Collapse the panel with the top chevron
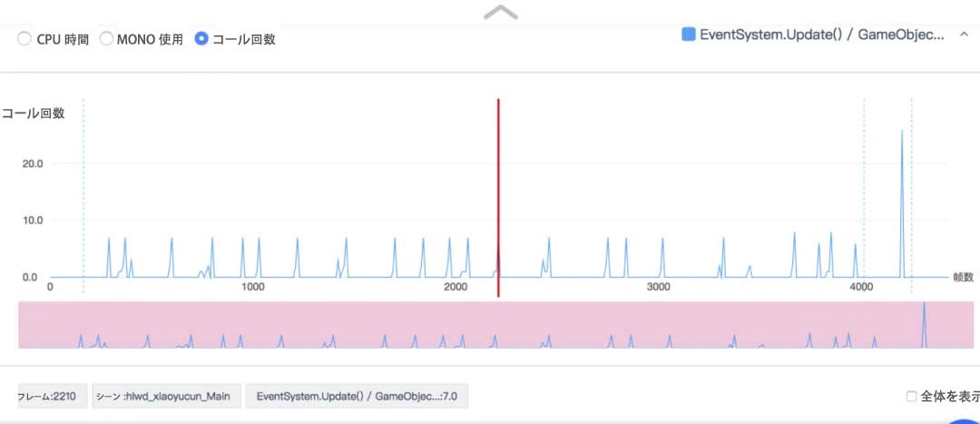The width and height of the screenshot is (980, 424). [501, 12]
